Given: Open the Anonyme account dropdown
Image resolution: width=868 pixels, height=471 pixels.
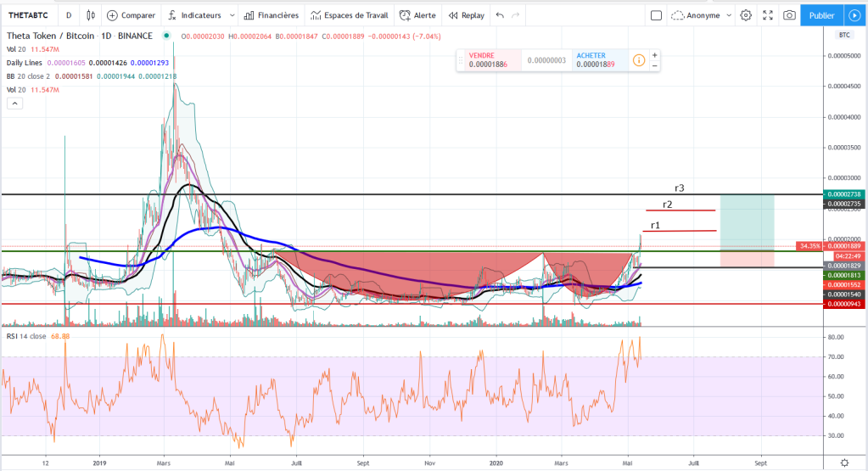Looking at the screenshot, I should (x=702, y=15).
